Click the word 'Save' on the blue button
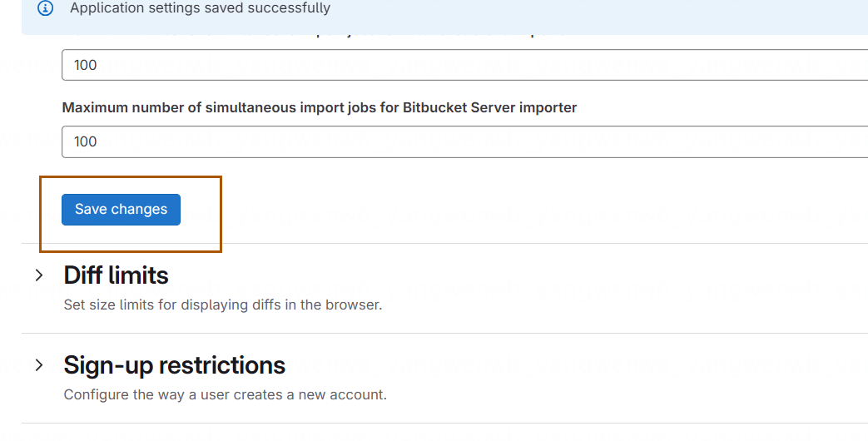868x441 pixels. pos(91,209)
